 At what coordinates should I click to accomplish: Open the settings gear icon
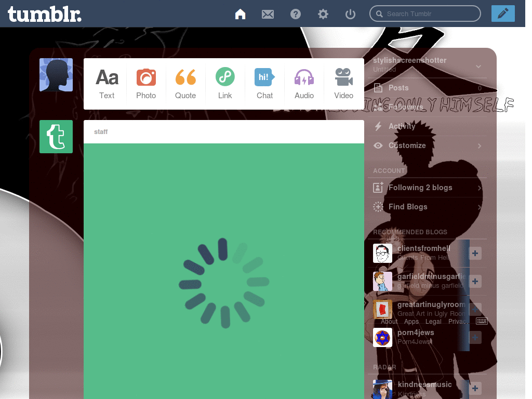(323, 14)
